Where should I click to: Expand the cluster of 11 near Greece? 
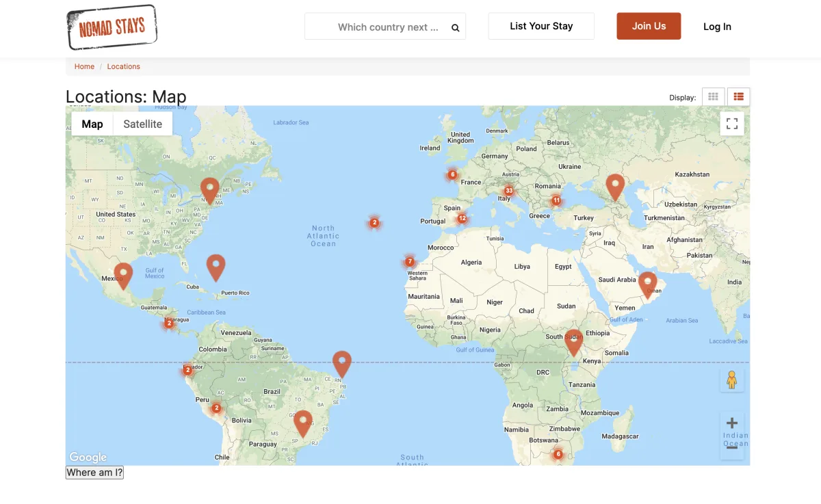pos(556,200)
